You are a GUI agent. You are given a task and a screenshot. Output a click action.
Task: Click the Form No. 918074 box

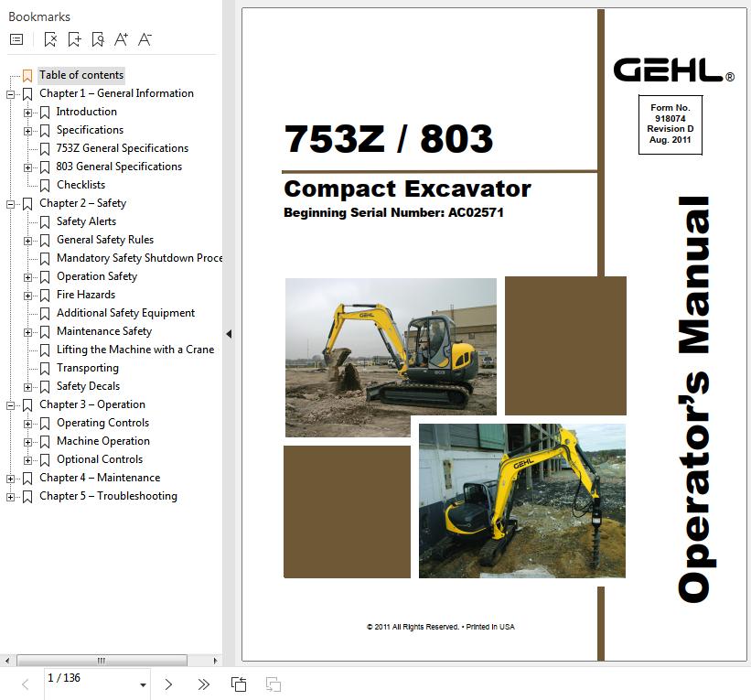pos(671,124)
